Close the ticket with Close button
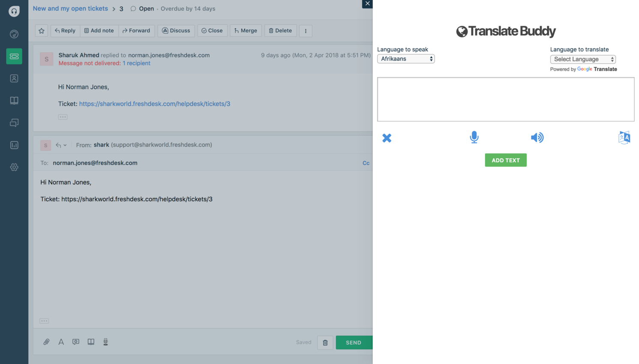This screenshot has height=364, width=639. click(212, 31)
